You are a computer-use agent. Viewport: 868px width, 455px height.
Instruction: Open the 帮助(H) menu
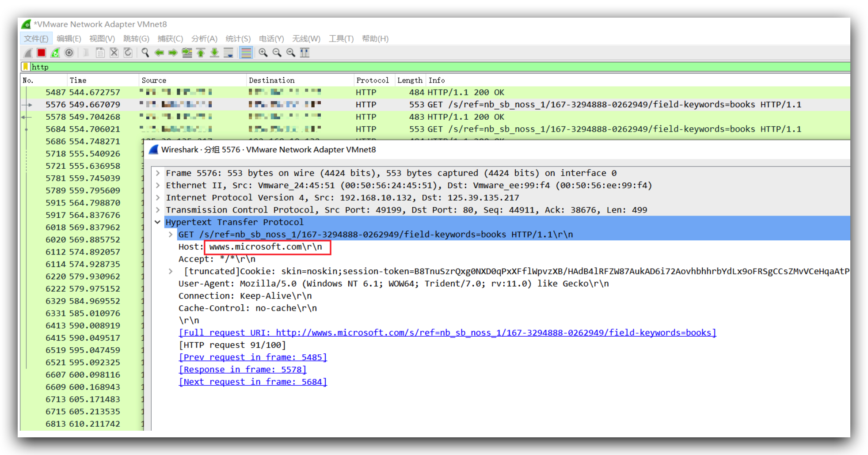(375, 39)
